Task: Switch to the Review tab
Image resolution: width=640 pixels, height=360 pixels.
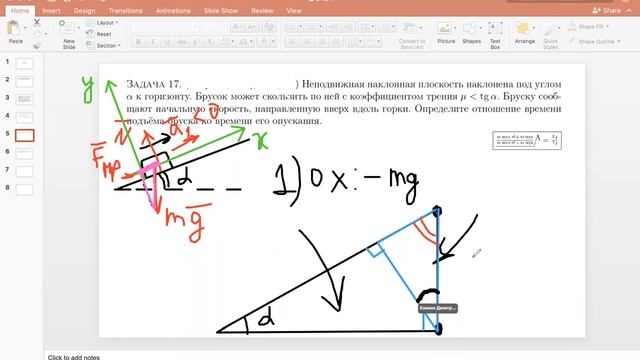Action: click(262, 11)
